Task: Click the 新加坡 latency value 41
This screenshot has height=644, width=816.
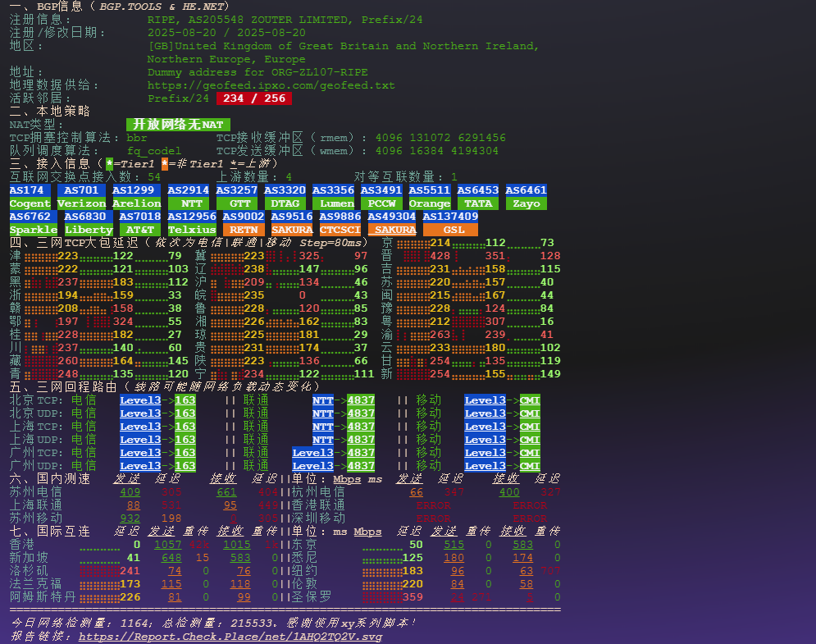Action: click(x=134, y=558)
